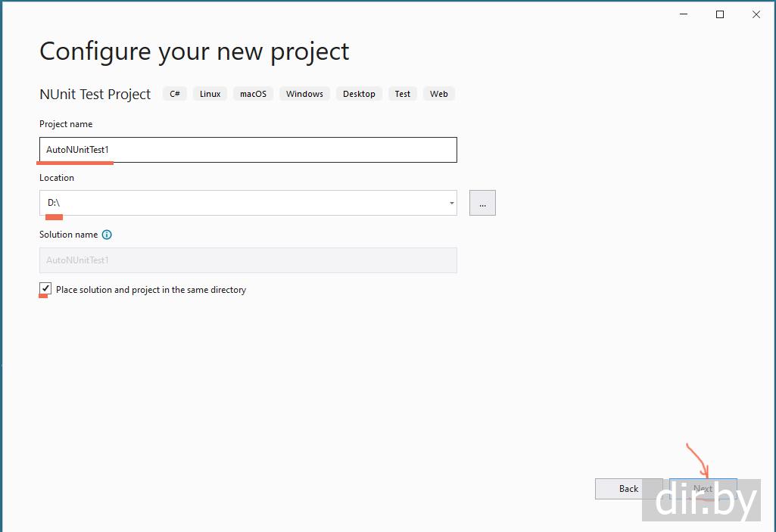Image resolution: width=776 pixels, height=532 pixels.
Task: Click the Desktop project type tag
Action: [x=359, y=94]
